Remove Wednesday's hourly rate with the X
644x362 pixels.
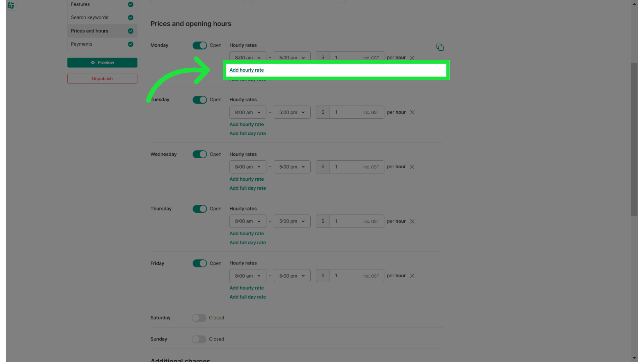click(x=412, y=167)
